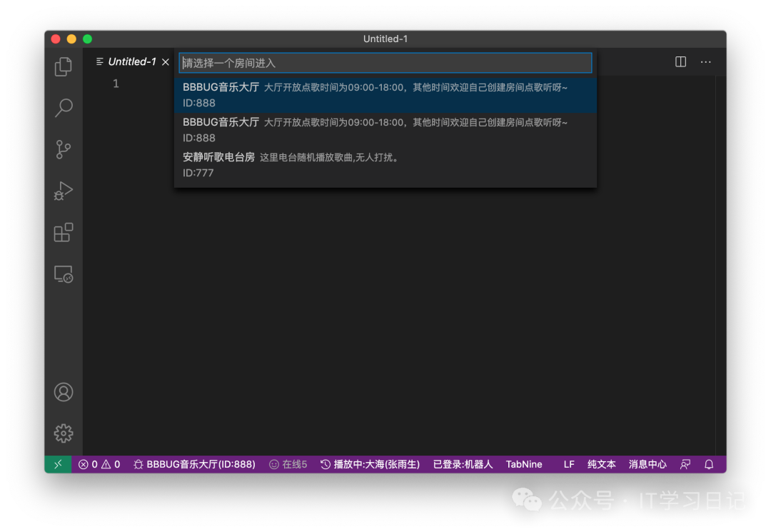This screenshot has height=532, width=771.
Task: Open the editor More Actions menu
Action: coord(705,62)
